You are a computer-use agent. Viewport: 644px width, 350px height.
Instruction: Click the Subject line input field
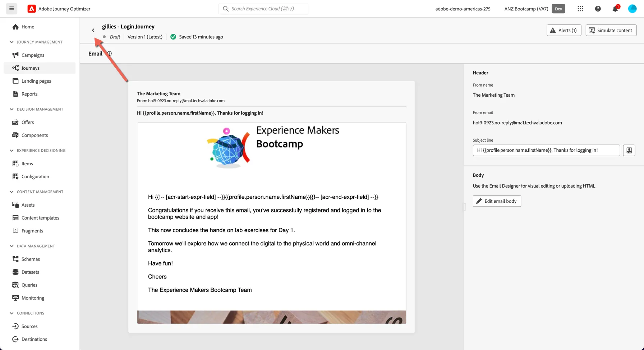pos(546,150)
